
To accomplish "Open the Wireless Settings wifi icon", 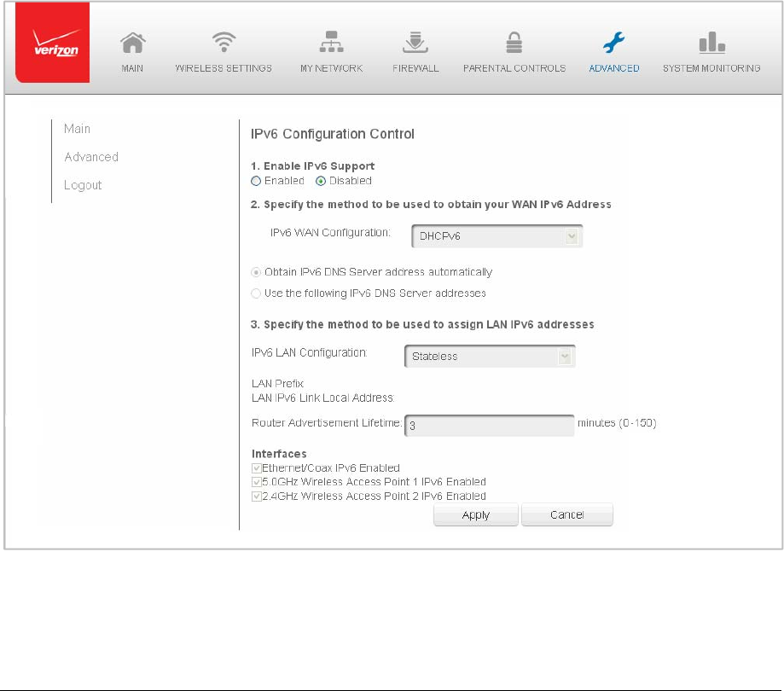I will coord(224,42).
